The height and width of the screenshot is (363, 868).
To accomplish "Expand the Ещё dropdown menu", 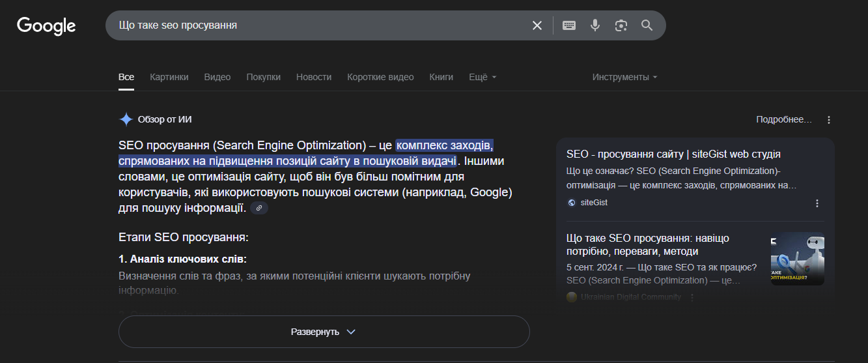I will pyautogui.click(x=483, y=77).
